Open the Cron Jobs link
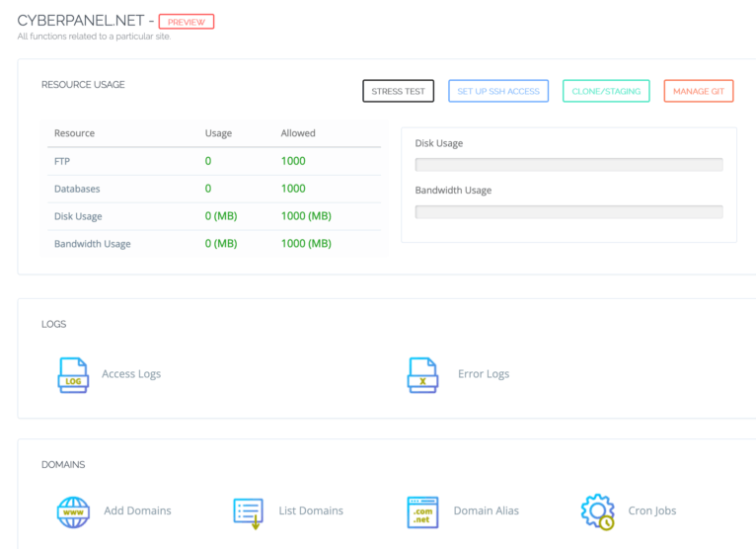Image resolution: width=756 pixels, height=549 pixels. tap(652, 510)
